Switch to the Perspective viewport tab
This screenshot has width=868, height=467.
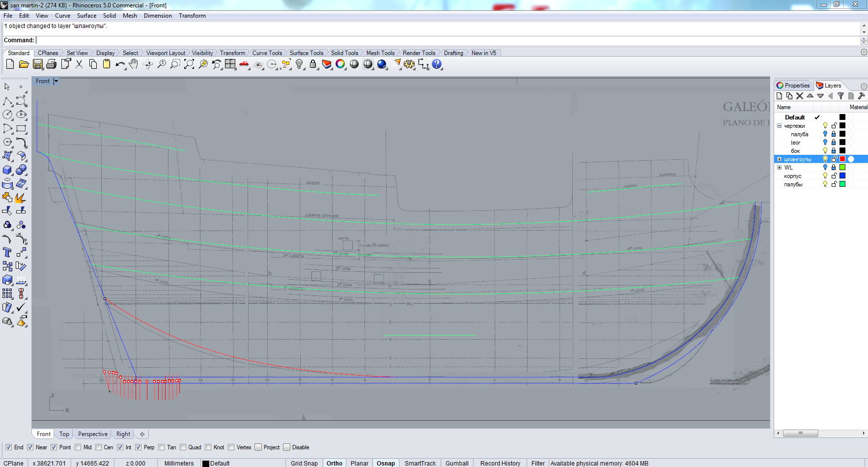pos(92,434)
